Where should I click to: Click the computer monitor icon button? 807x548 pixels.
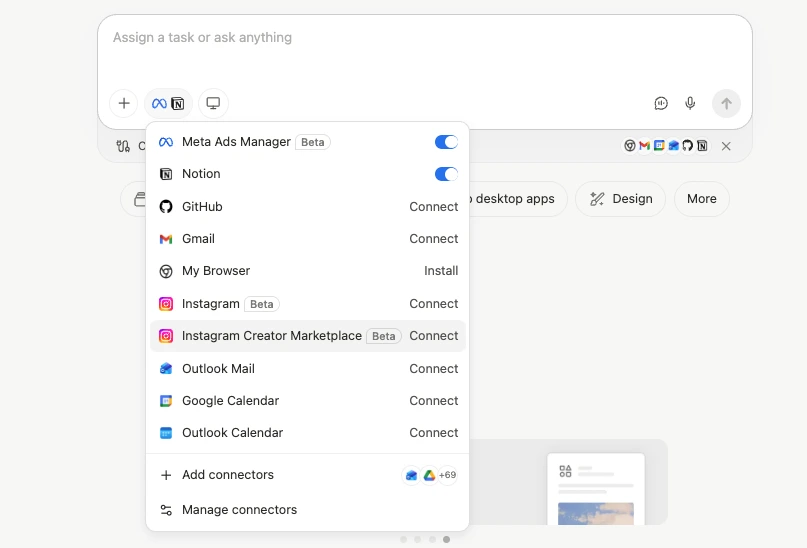pos(213,103)
